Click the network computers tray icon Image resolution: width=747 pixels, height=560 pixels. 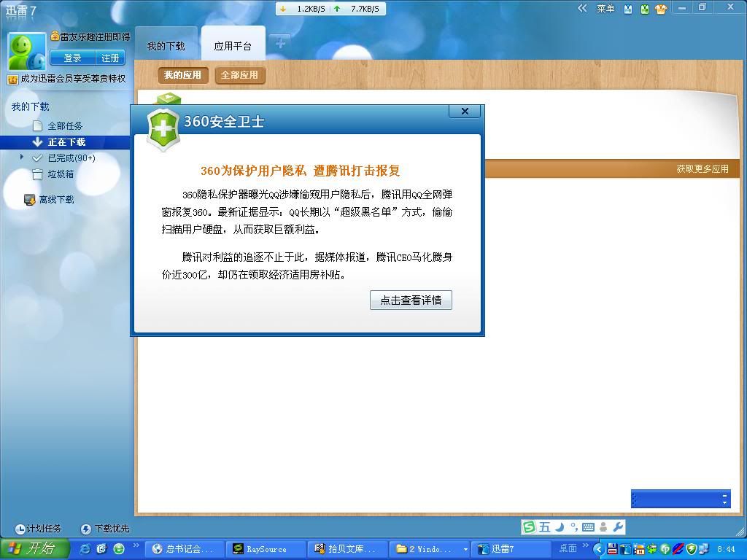point(704,549)
